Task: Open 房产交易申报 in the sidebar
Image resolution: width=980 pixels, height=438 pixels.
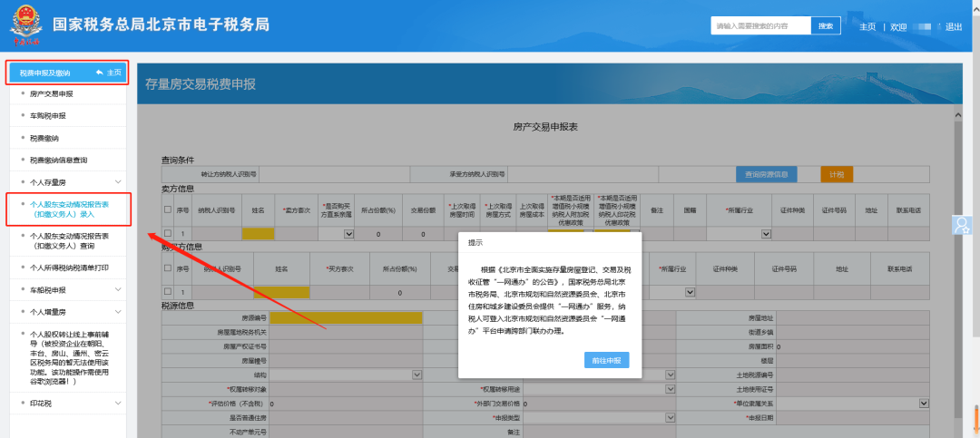Action: (x=51, y=93)
